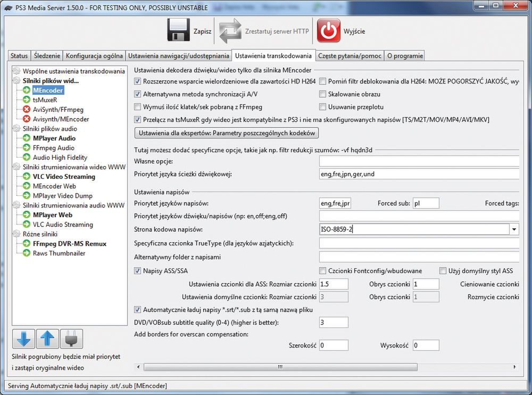Screen dimensions: 532x395
Task: Uncheck Napisy ASS/SSA checkbox
Action: click(137, 270)
